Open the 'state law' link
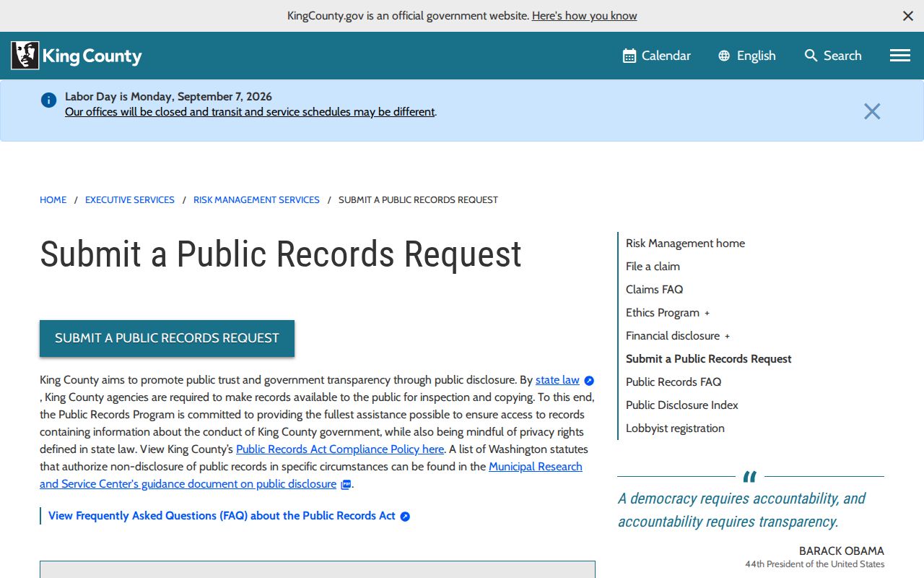Image resolution: width=924 pixels, height=578 pixels. coord(557,379)
